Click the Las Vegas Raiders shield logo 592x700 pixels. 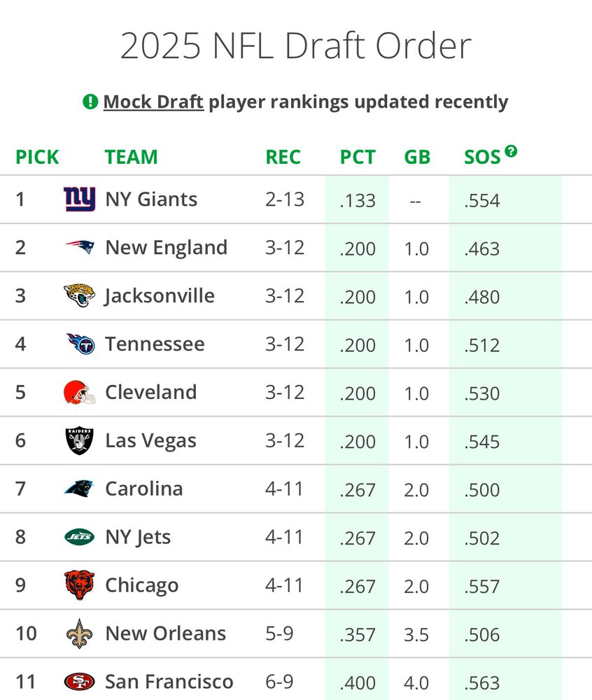[x=79, y=440]
